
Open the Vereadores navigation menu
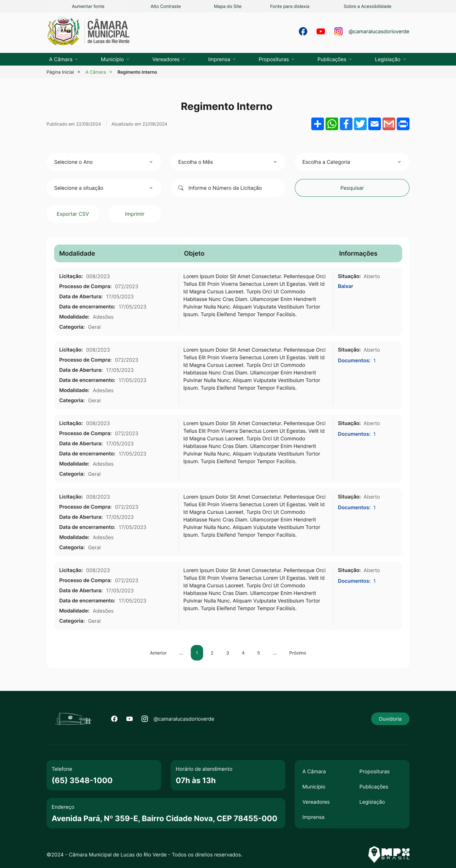[169, 59]
